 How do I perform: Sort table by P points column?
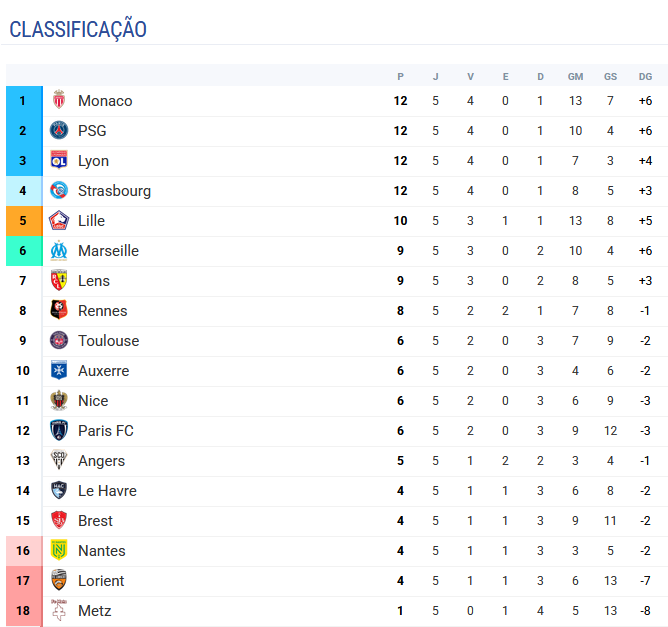click(x=400, y=77)
